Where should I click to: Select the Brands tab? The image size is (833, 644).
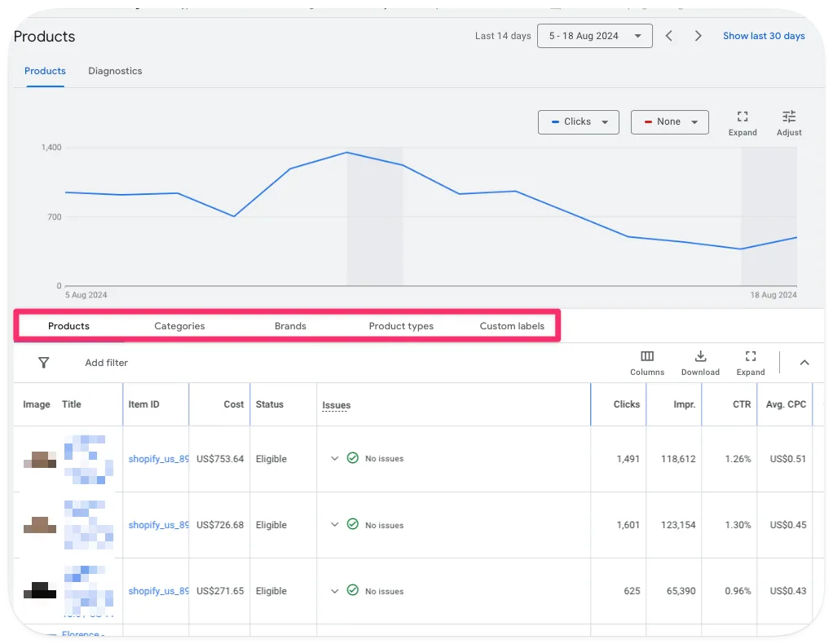tap(290, 326)
